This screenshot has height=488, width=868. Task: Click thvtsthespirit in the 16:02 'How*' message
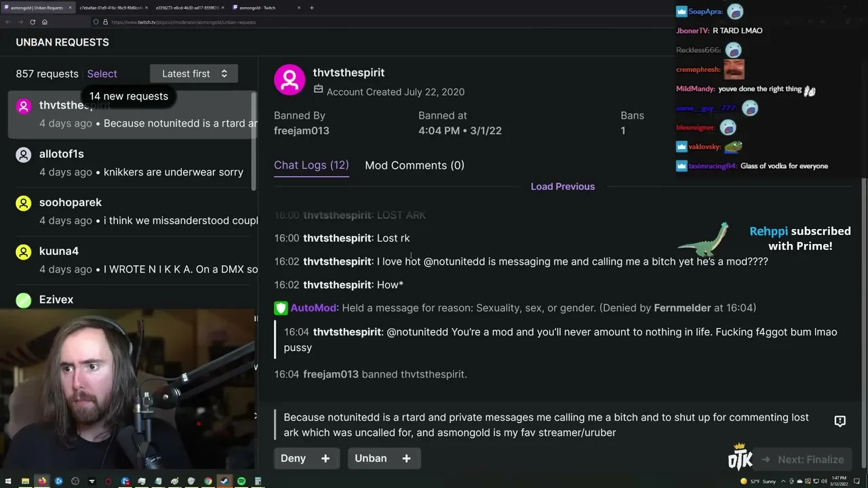(x=337, y=285)
